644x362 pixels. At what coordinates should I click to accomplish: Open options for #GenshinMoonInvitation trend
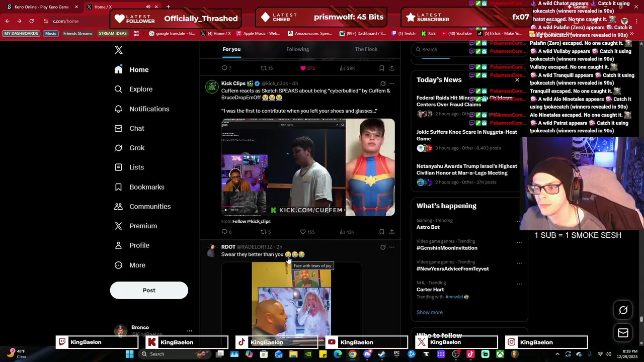click(519, 242)
